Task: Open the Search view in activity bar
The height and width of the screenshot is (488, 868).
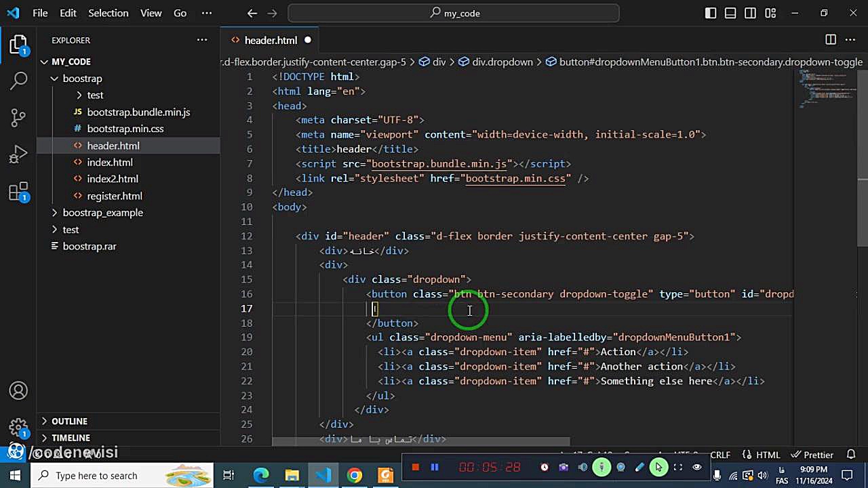Action: [19, 81]
